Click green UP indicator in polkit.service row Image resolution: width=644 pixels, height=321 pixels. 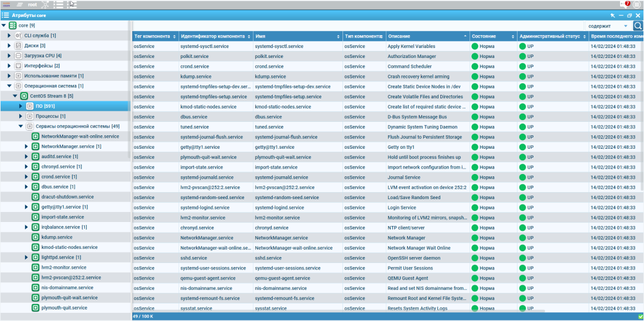(522, 56)
